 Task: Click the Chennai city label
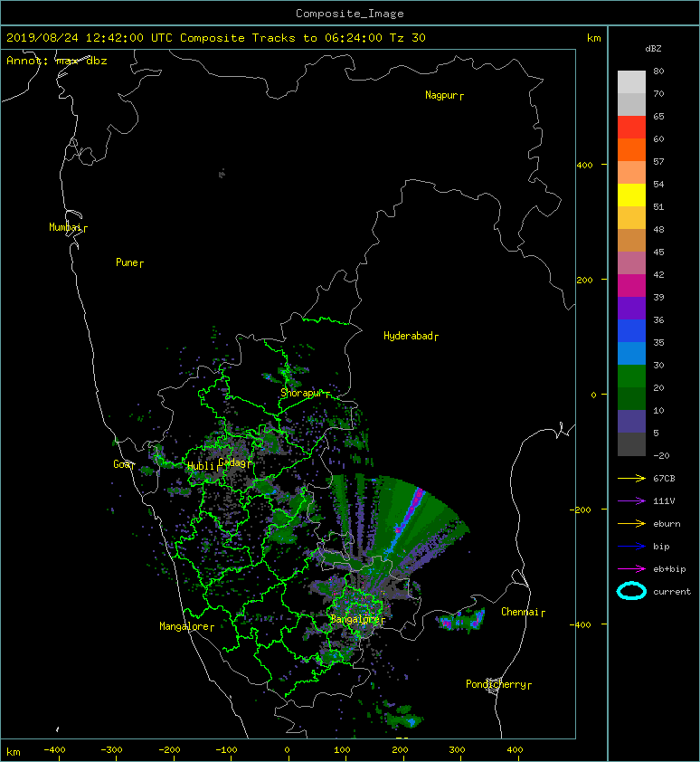point(520,612)
